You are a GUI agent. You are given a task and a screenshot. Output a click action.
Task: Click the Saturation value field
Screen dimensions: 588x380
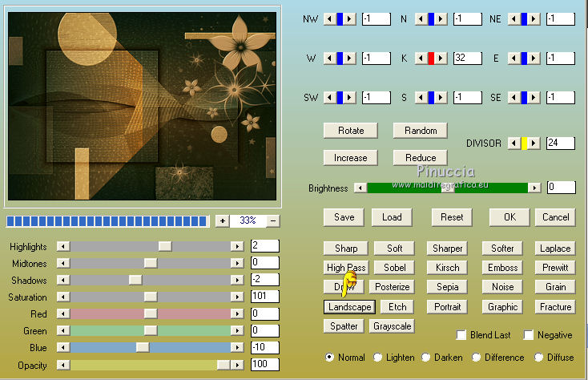point(264,297)
